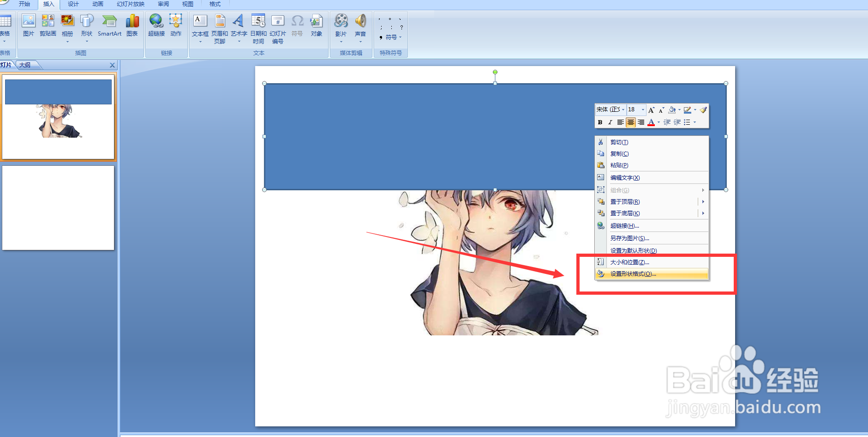
Task: Choose Save as Picture (另存为图片)
Action: pos(652,238)
